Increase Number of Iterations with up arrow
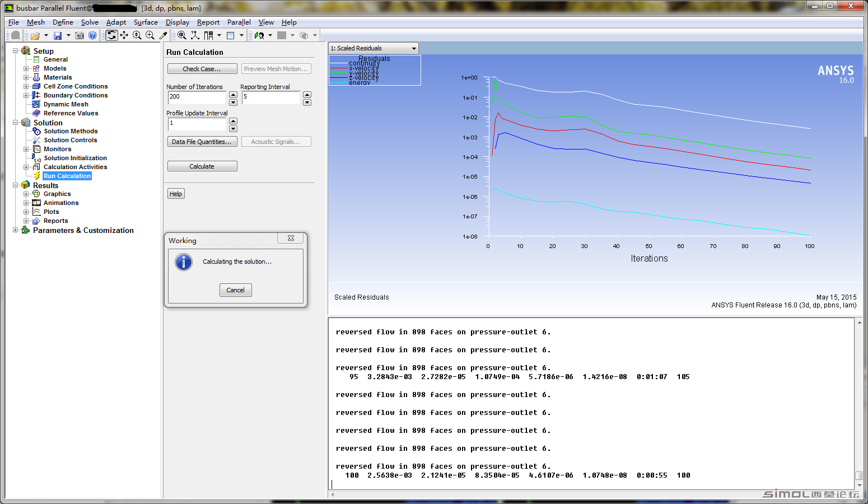The width and height of the screenshot is (868, 504). [x=234, y=95]
